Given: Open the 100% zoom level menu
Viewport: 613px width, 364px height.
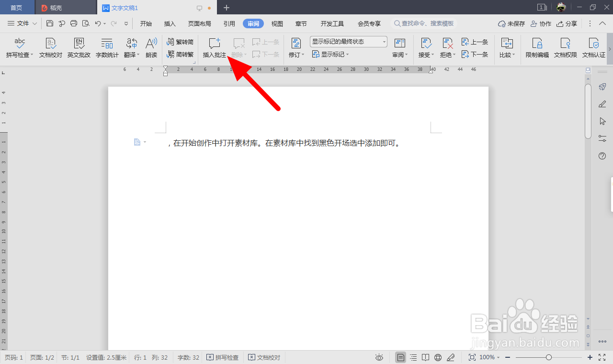Looking at the screenshot, I should 489,357.
